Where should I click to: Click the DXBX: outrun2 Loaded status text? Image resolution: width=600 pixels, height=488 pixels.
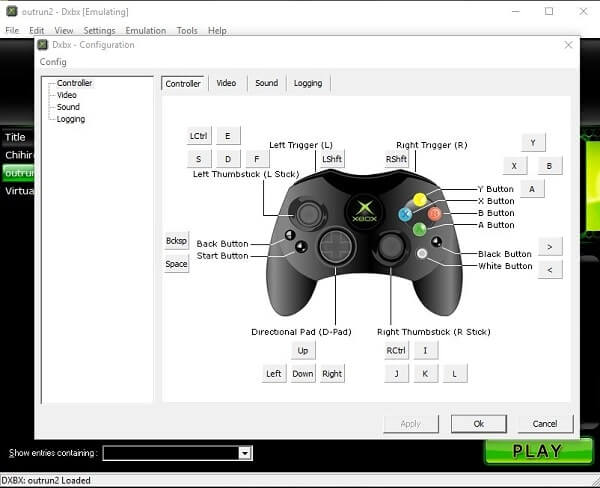[46, 481]
